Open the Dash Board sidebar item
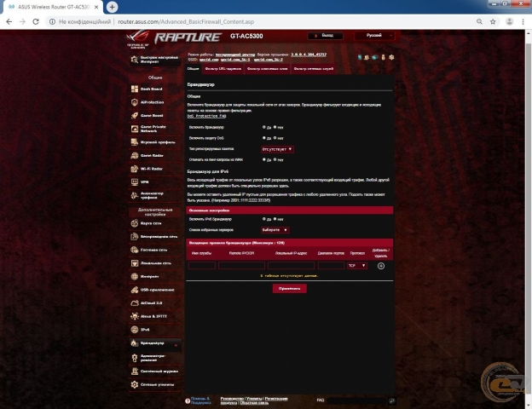 tap(154, 89)
